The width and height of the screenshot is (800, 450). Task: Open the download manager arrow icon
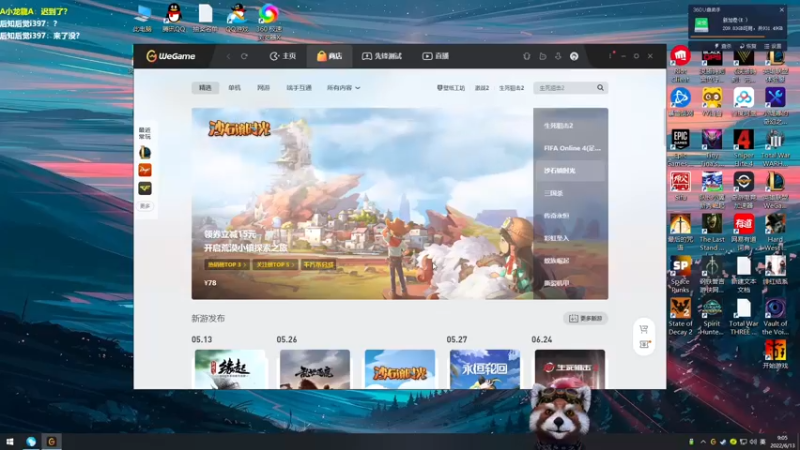coord(558,56)
